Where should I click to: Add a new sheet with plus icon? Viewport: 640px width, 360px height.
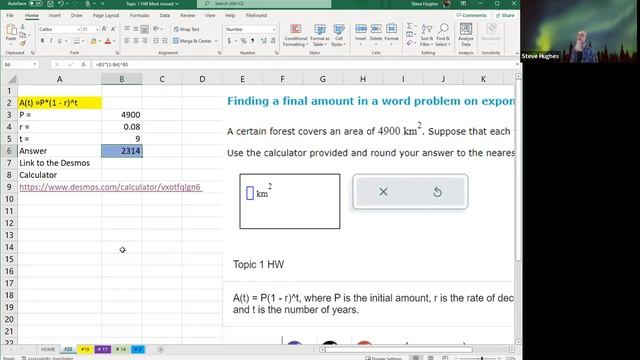point(160,349)
